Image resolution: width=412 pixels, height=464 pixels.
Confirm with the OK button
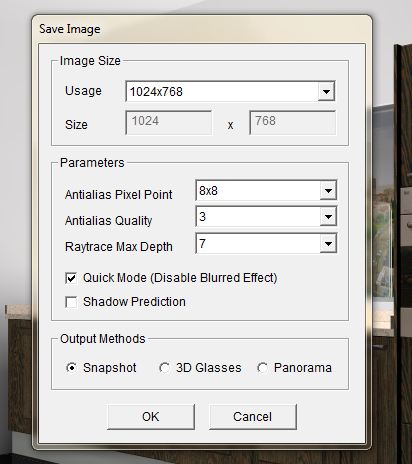(x=151, y=417)
